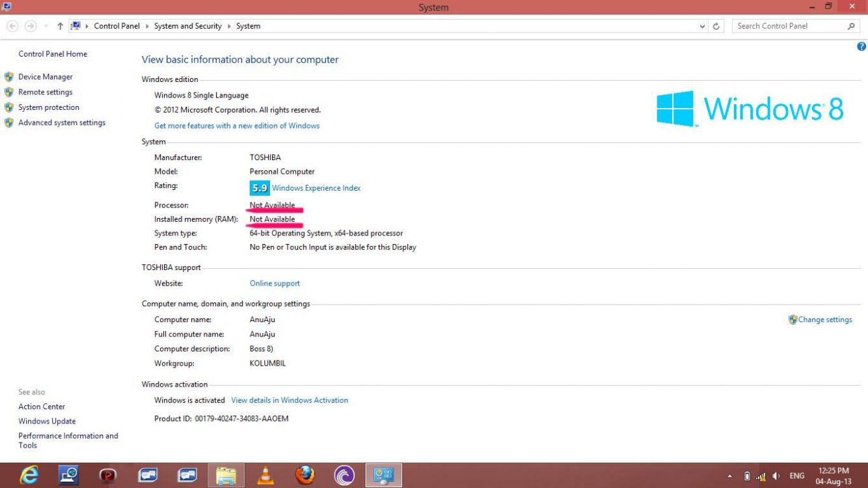
Task: Open the recent locations dropdown arrow
Action: click(x=46, y=26)
